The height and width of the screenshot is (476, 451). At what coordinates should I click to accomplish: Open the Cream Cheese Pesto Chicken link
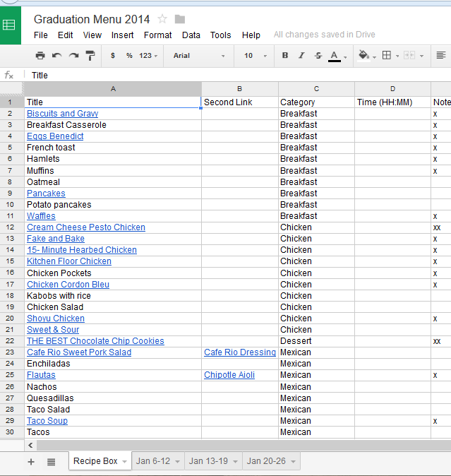click(86, 227)
